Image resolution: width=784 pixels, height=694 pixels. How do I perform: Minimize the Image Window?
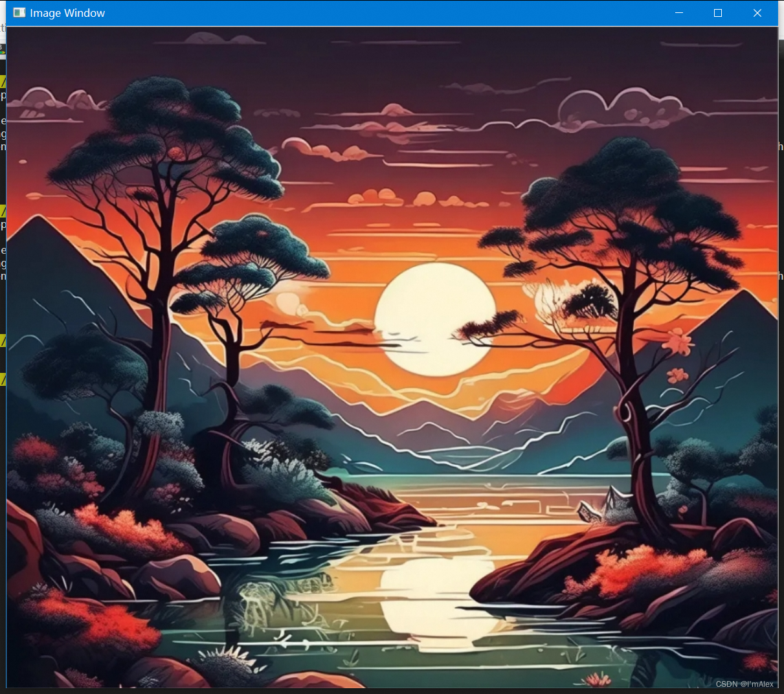click(x=679, y=13)
